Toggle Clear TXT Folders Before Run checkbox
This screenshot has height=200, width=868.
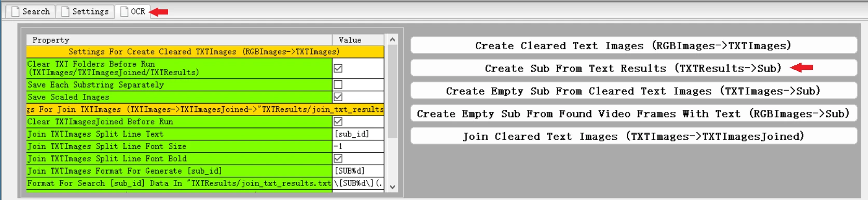338,68
